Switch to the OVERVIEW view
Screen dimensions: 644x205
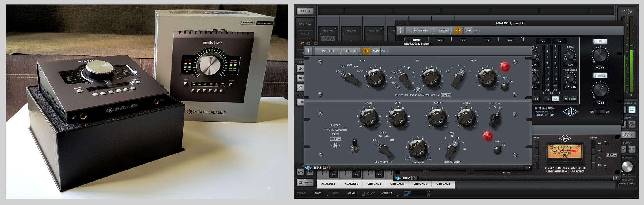[x=305, y=24]
